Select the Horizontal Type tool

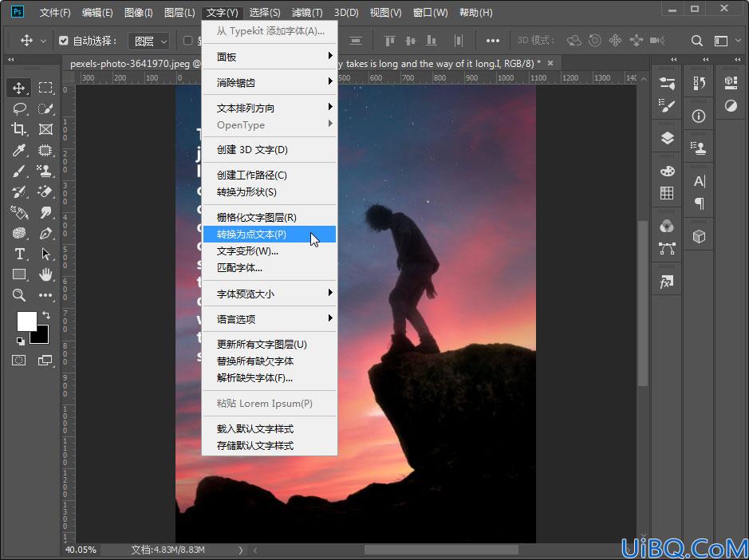(18, 254)
